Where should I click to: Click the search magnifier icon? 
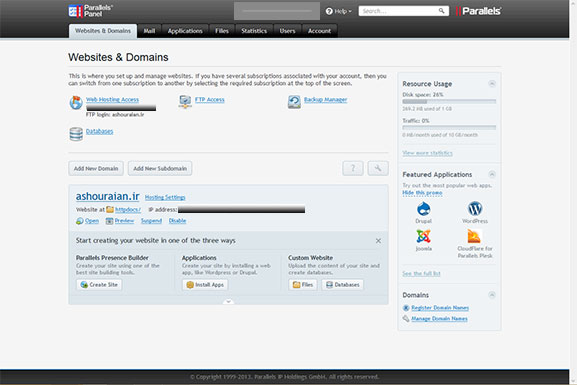pyautogui.click(x=441, y=11)
